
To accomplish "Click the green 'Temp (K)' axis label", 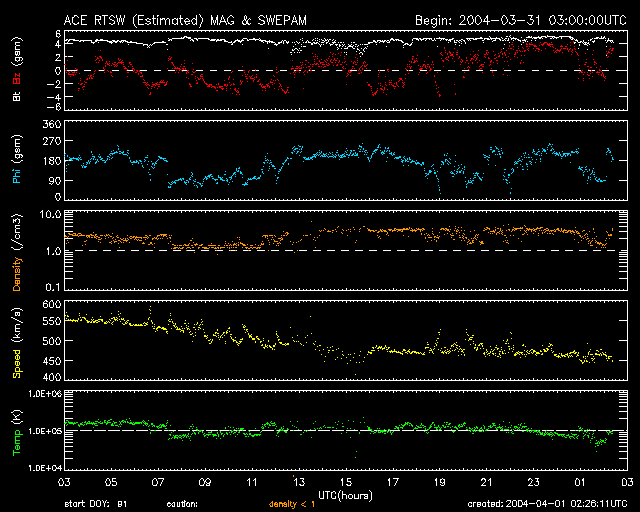I will (x=17, y=433).
